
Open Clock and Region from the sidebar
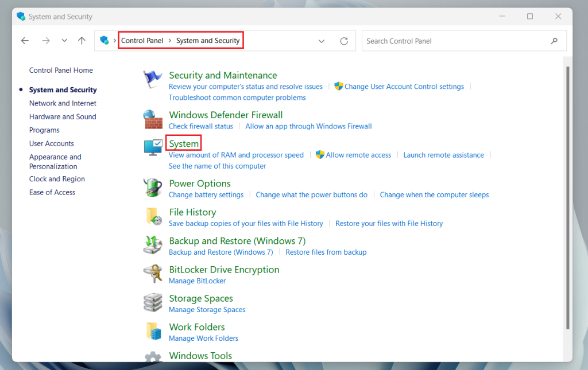tap(57, 178)
